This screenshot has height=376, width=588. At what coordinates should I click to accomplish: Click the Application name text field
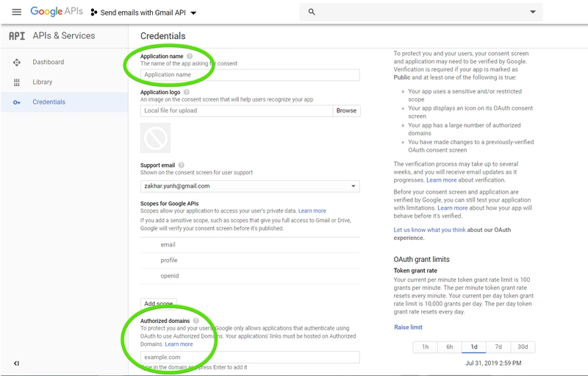[x=250, y=74]
